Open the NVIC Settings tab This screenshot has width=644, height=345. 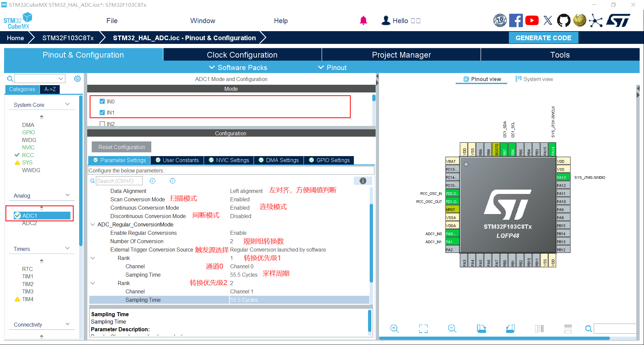229,160
